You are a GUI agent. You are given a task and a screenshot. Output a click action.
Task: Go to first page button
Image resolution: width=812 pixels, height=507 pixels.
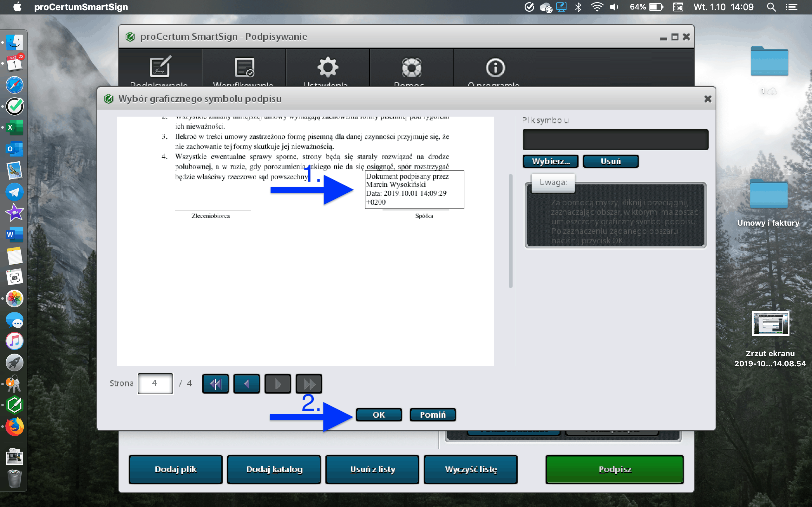215,383
